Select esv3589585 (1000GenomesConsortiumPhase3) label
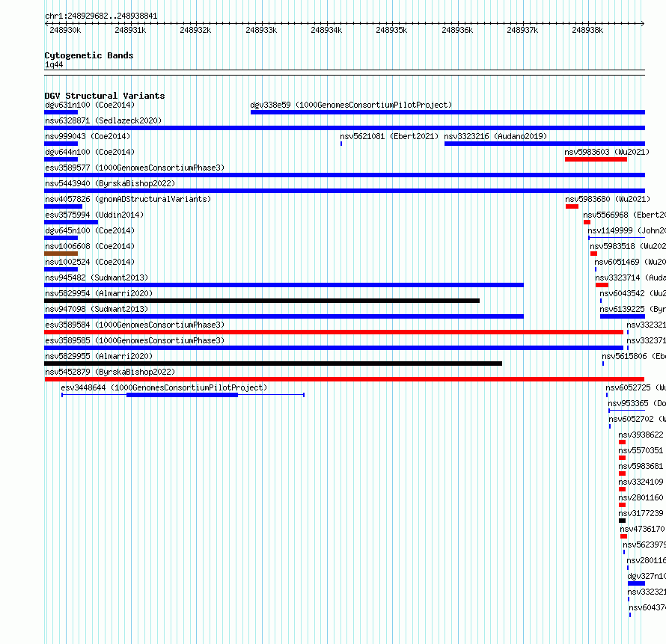Viewport: 666px width, 644px height. [135, 340]
